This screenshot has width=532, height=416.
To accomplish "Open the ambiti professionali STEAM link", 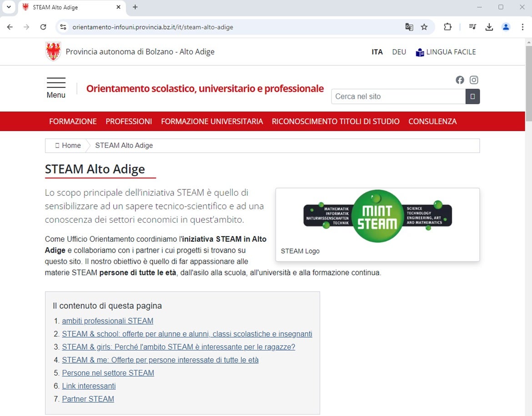I will point(107,321).
